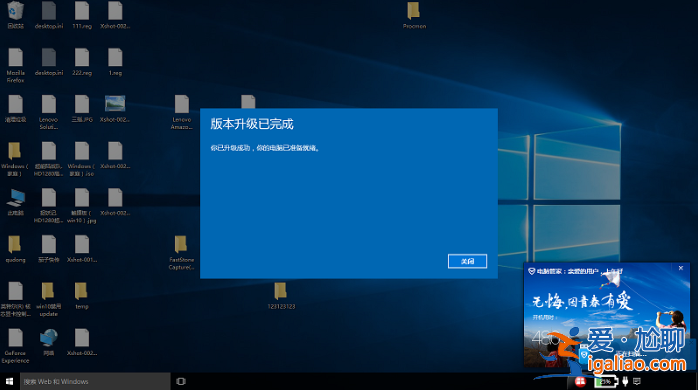Select the Windows .iso file icon
Image resolution: width=698 pixels, height=391 pixels.
point(82,151)
